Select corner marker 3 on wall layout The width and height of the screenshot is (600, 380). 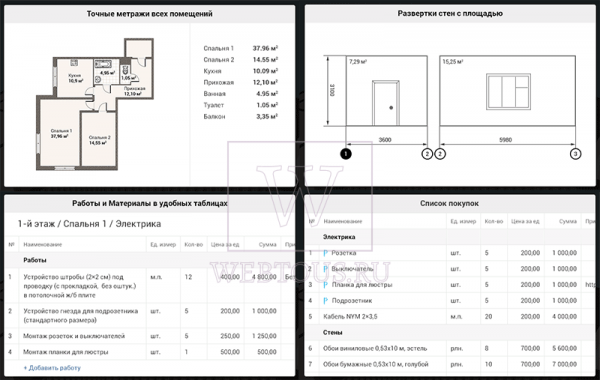coord(575,154)
